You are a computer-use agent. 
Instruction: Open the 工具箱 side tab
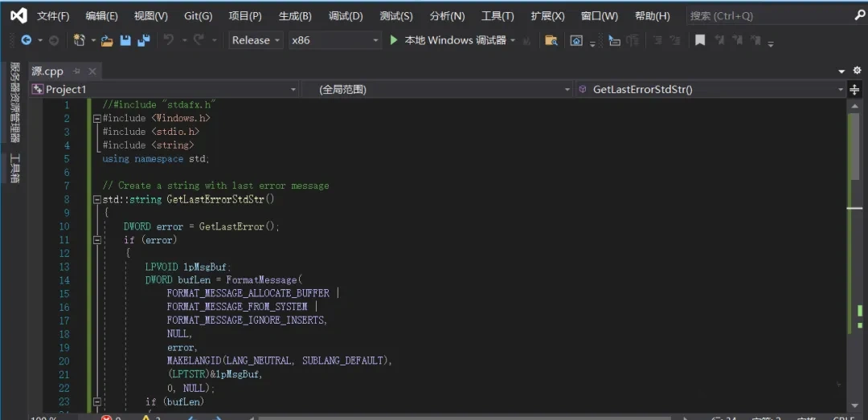pyautogui.click(x=15, y=168)
